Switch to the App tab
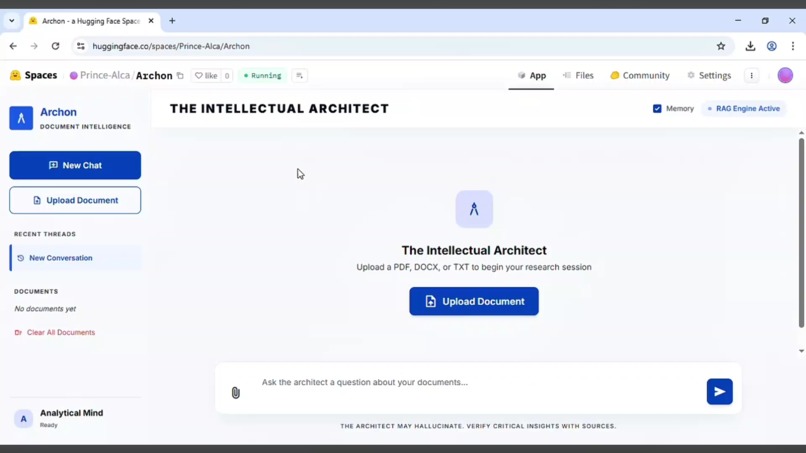Image resolution: width=806 pixels, height=453 pixels. tap(532, 76)
